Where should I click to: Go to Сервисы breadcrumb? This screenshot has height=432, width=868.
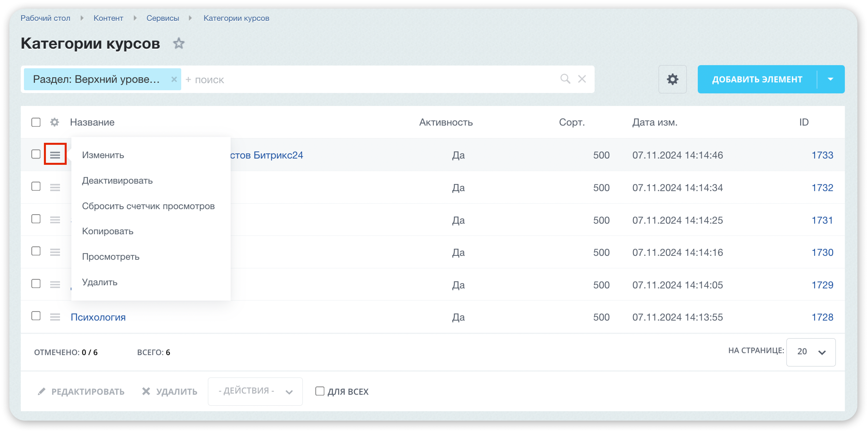coord(163,18)
